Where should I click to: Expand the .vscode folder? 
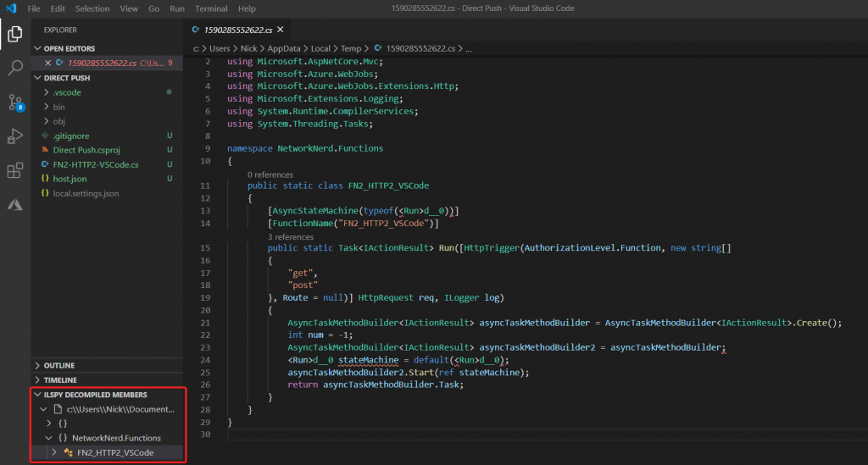47,92
